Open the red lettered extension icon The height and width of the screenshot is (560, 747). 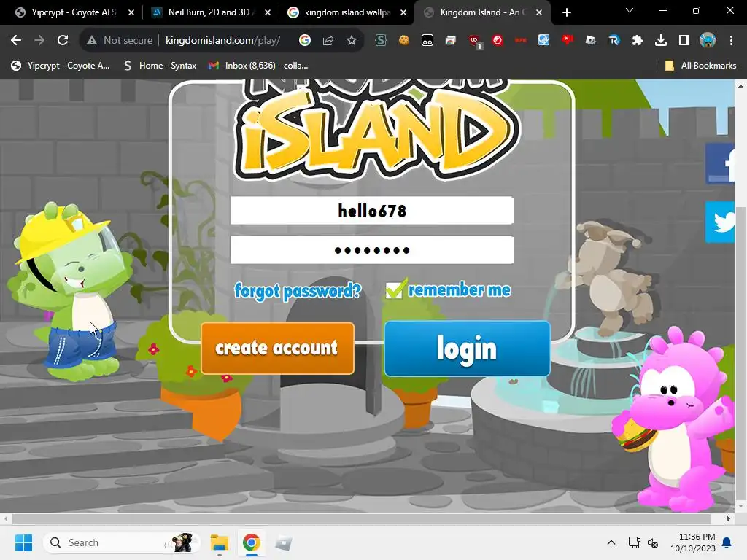coord(521,41)
